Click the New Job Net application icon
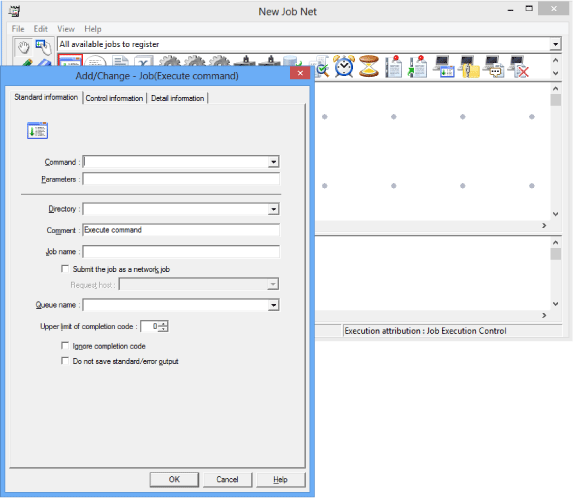Screen dimensions: 573x498 pos(14,11)
